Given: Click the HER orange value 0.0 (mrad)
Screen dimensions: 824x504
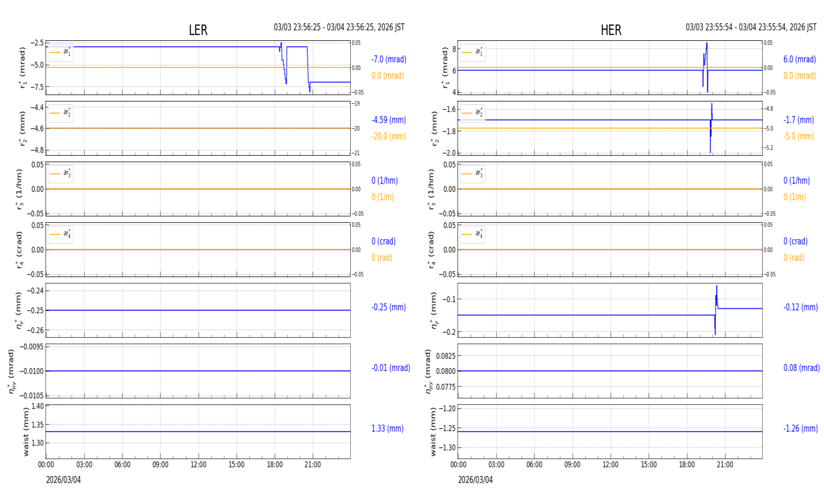Looking at the screenshot, I should pos(799,76).
